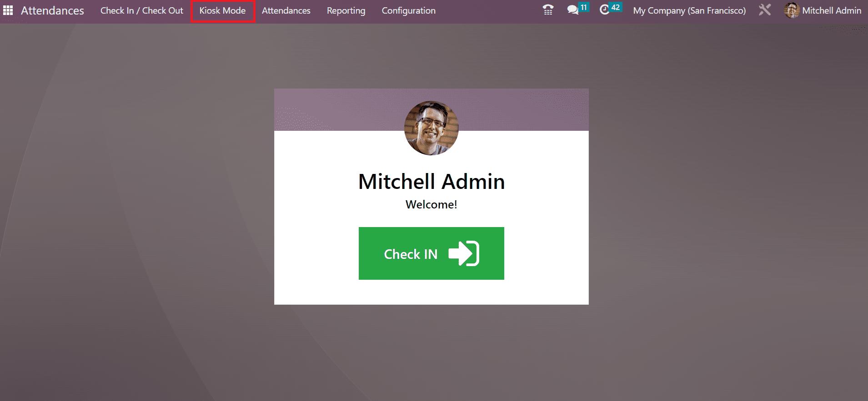The height and width of the screenshot is (401, 868).
Task: Open the activities clock icon
Action: [604, 10]
